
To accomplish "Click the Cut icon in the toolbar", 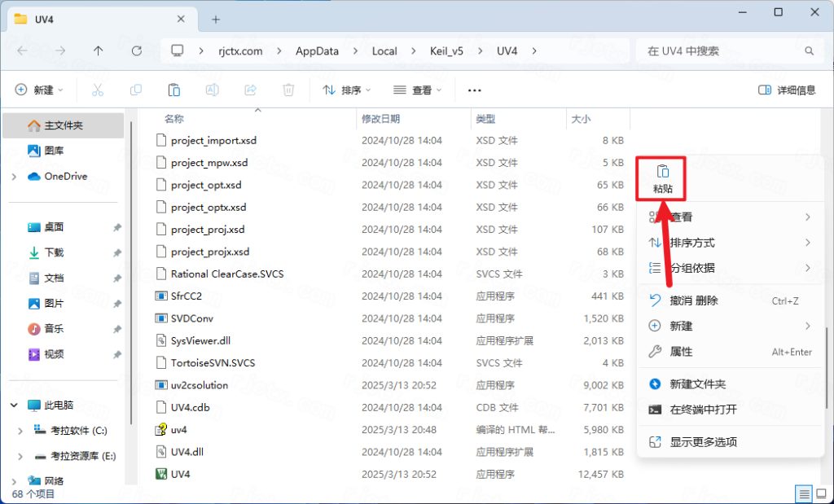I will (x=98, y=90).
